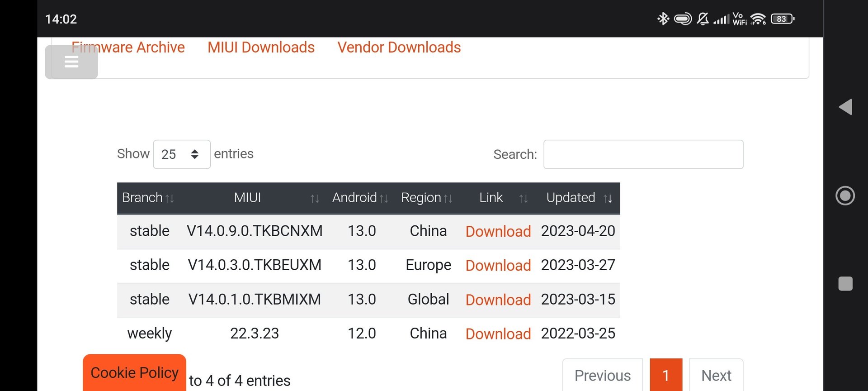Tap the Bluetooth status icon
This screenshot has height=391, width=868.
click(x=663, y=19)
